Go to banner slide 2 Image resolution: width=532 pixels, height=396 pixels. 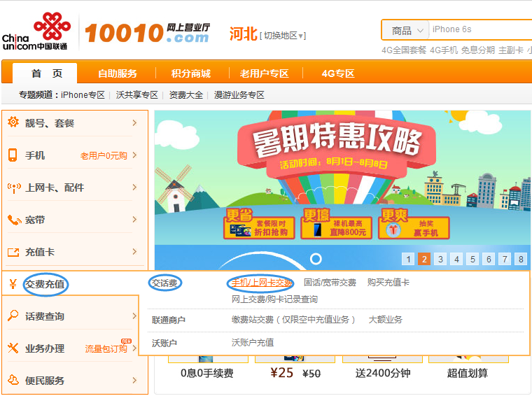[424, 259]
